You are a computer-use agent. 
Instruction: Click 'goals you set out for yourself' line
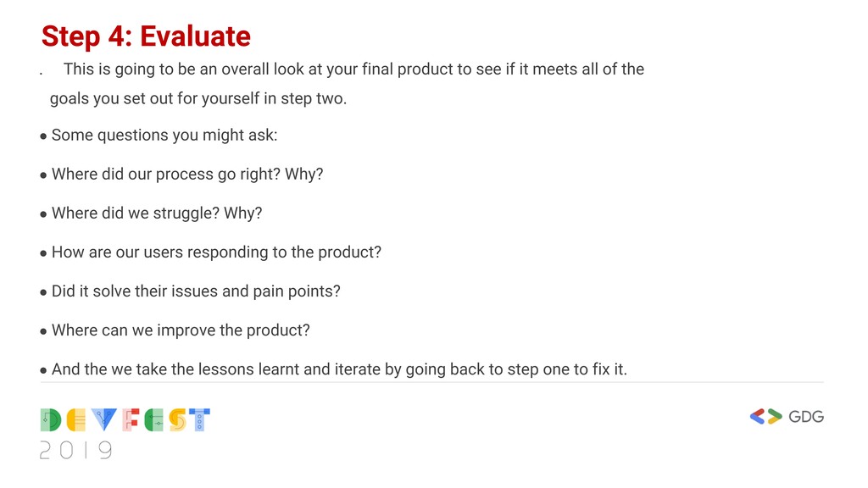198,98
